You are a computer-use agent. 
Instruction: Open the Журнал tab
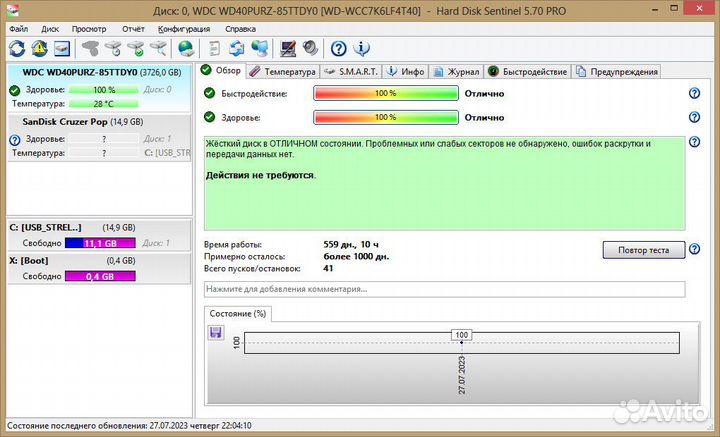(x=456, y=71)
